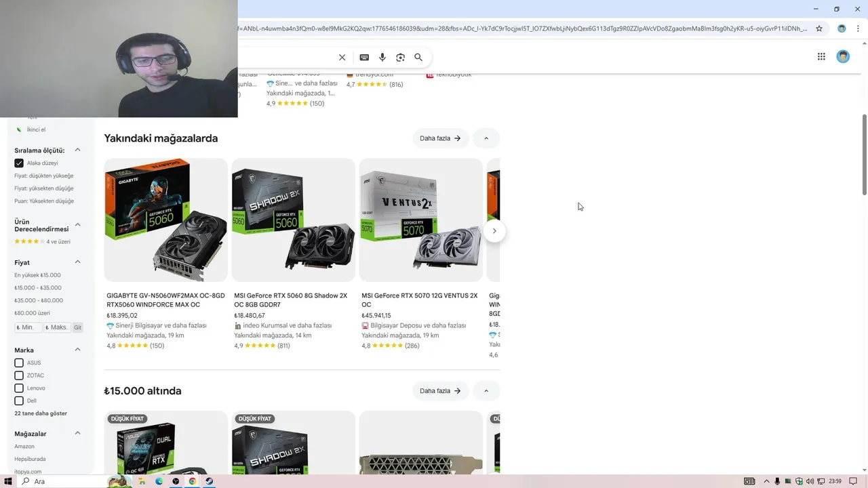Sort by Puan: Yüksekten düşüğe
The width and height of the screenshot is (868, 488).
[x=44, y=201]
